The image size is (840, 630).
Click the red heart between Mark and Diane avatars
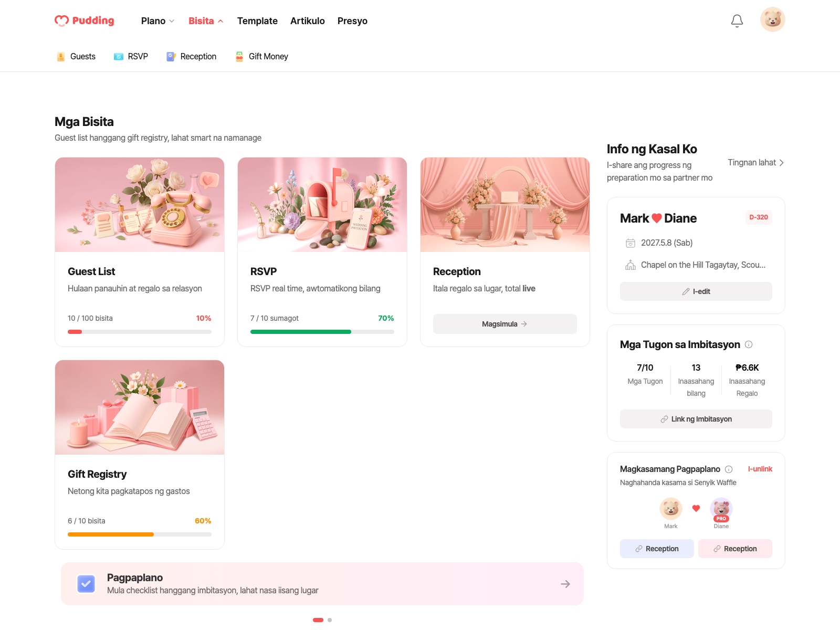[x=696, y=508]
